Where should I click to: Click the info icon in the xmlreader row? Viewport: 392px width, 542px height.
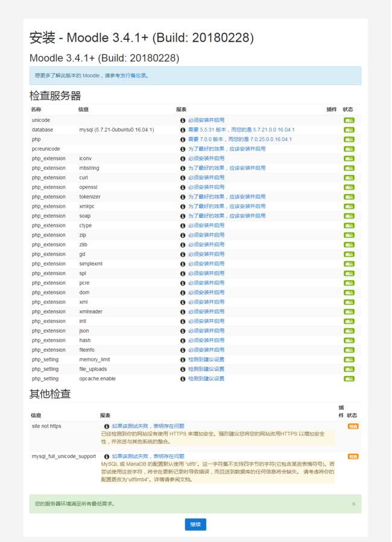coord(183,312)
